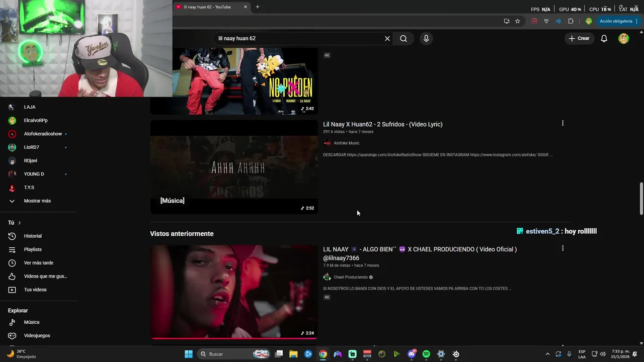
Task: Open Discord from the taskbar
Action: (412, 354)
